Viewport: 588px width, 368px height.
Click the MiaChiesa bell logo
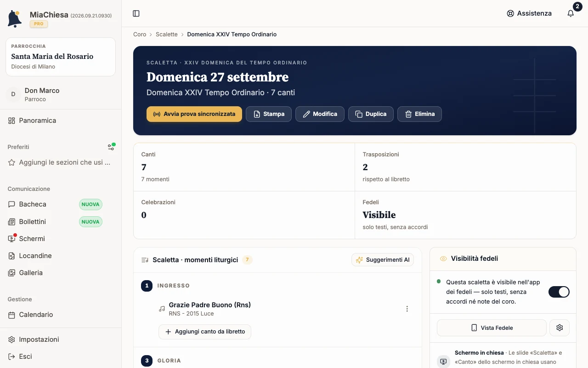coord(15,19)
